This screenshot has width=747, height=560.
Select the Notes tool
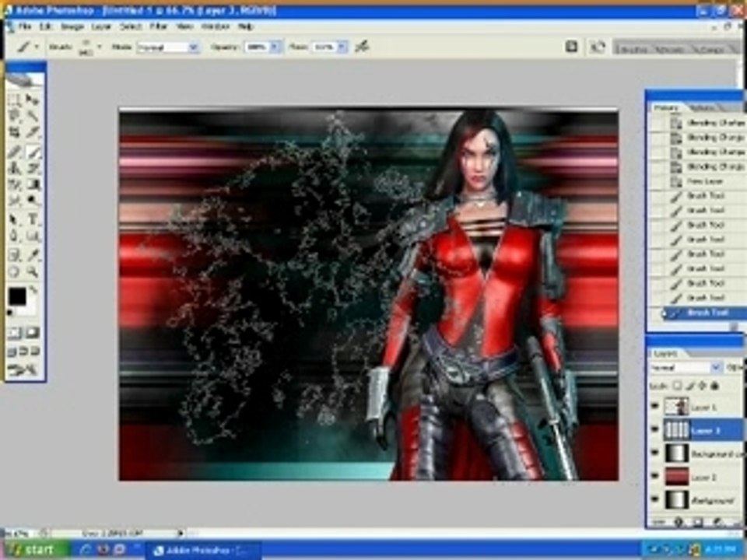coord(14,255)
